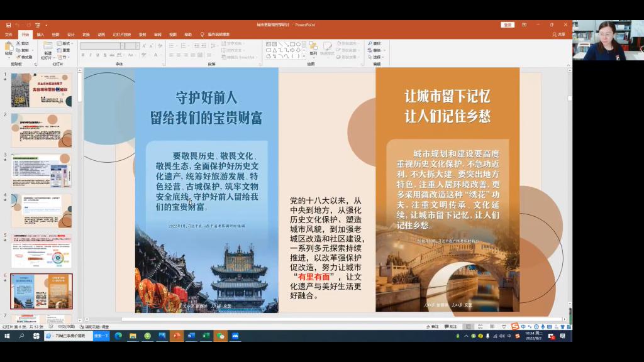The image size is (644, 362).
Task: Click the Sign in (登录) button
Action: pos(508,25)
